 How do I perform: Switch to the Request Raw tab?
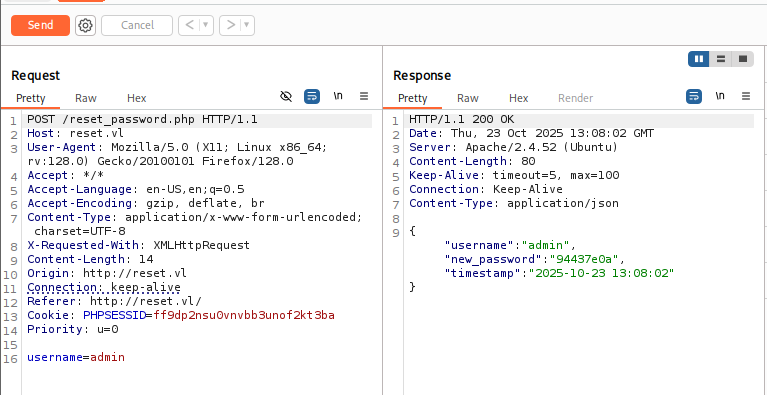(x=86, y=98)
